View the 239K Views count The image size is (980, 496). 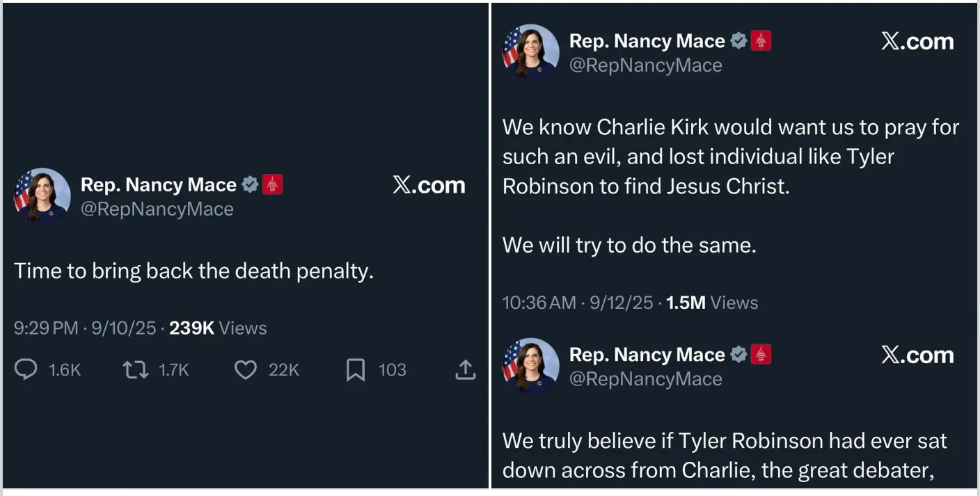(218, 328)
